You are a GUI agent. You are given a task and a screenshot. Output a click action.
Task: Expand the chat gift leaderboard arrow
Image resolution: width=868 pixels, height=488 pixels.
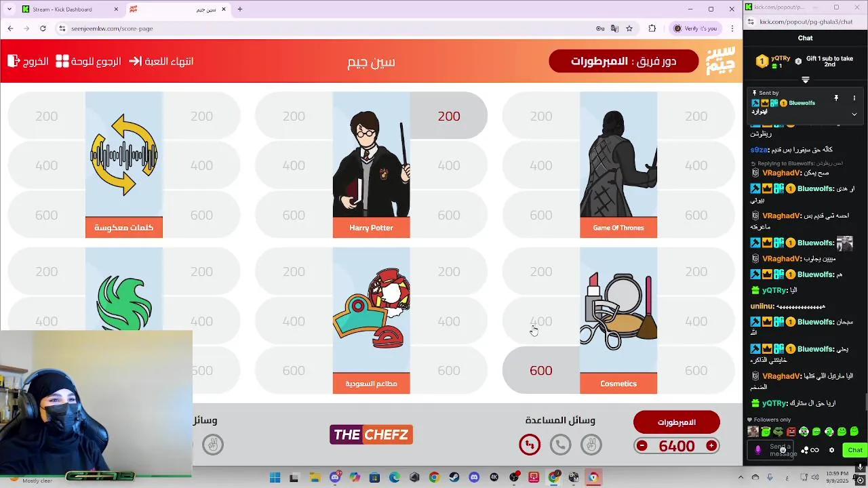[806, 80]
